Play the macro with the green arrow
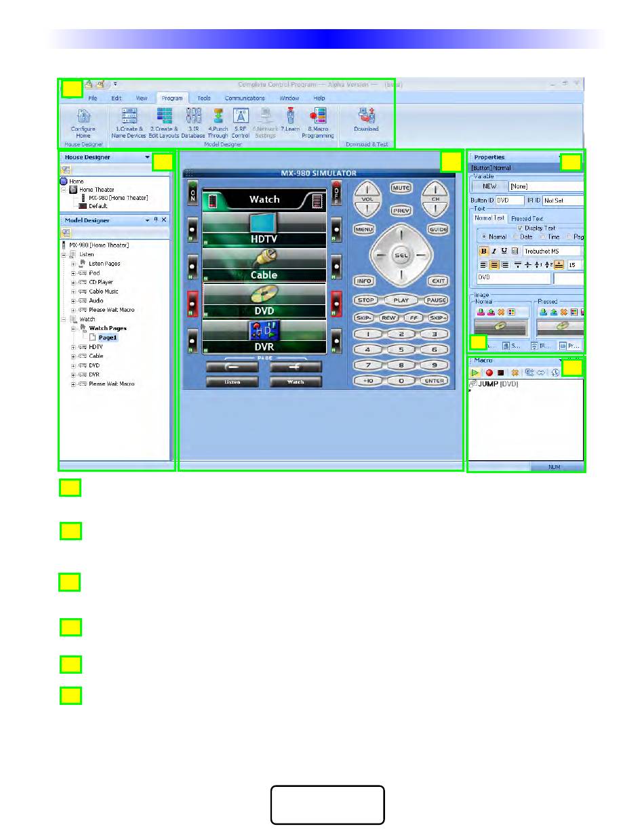 (476, 373)
